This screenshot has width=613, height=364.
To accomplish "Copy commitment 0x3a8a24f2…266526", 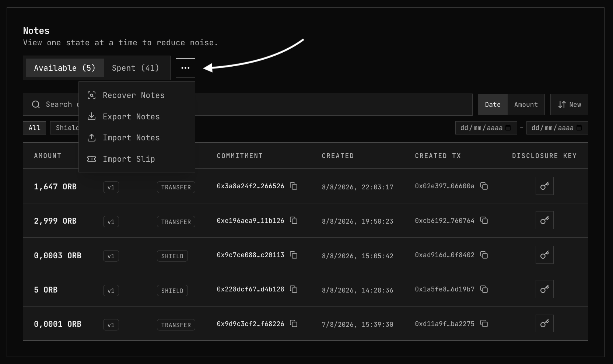I will point(294,186).
